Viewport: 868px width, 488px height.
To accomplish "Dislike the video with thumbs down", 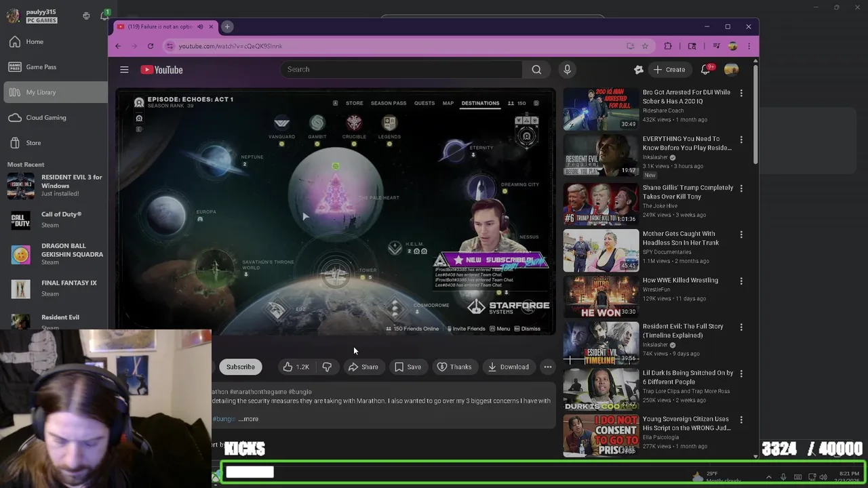I will [327, 367].
